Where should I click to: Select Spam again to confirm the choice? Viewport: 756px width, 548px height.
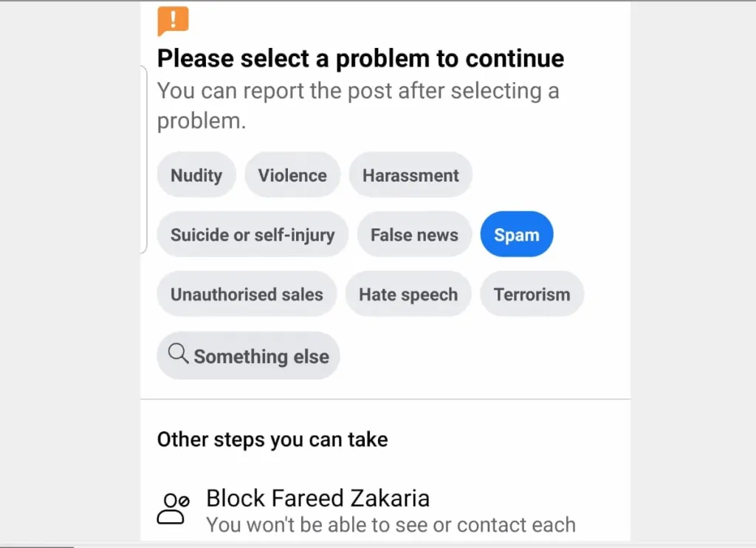tap(517, 234)
